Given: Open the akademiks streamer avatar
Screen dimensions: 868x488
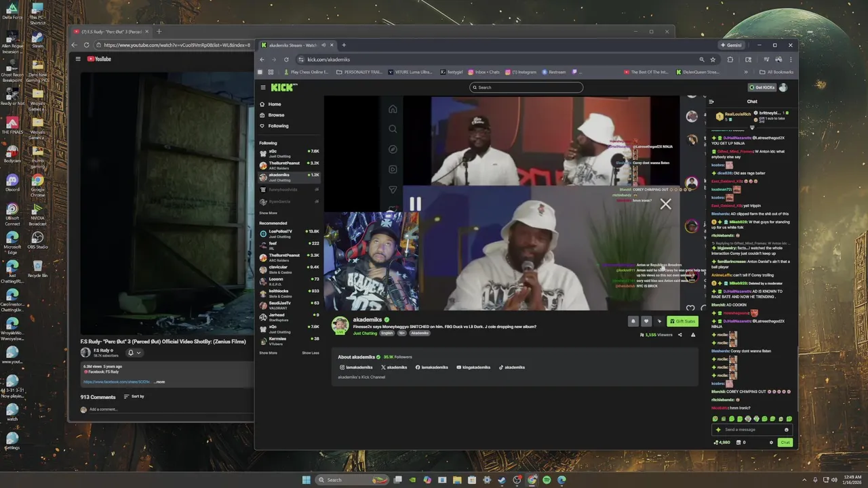Looking at the screenshot, I should [x=340, y=325].
